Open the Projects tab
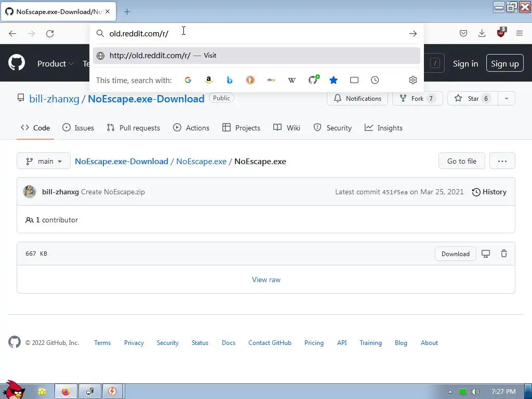 coord(241,128)
